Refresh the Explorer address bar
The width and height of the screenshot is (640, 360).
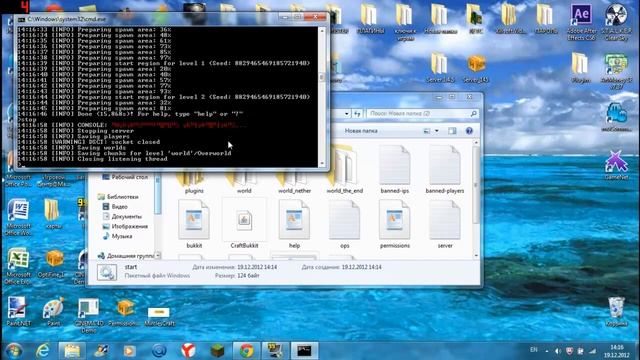[357, 113]
